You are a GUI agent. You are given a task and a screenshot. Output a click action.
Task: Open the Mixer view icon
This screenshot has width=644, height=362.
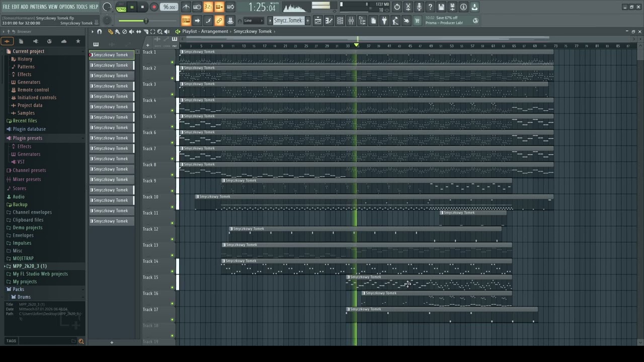pyautogui.click(x=351, y=21)
